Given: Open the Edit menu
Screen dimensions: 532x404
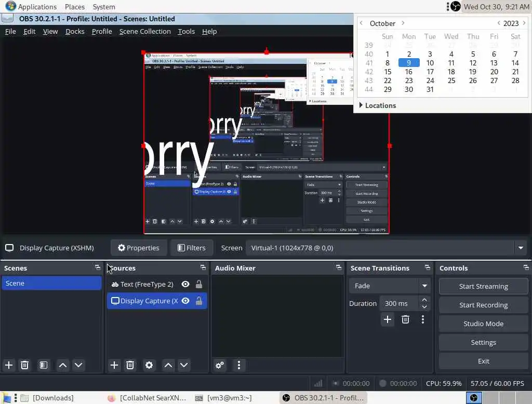Looking at the screenshot, I should click(x=30, y=32).
